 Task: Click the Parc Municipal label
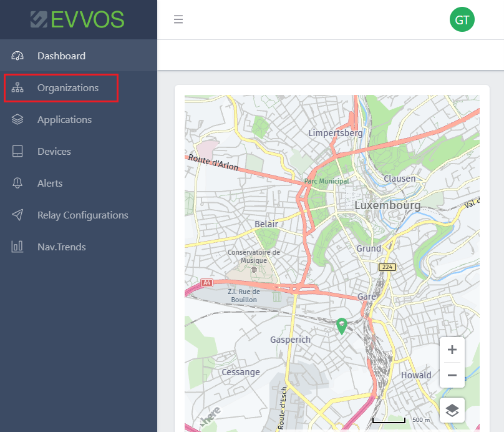[x=327, y=181]
